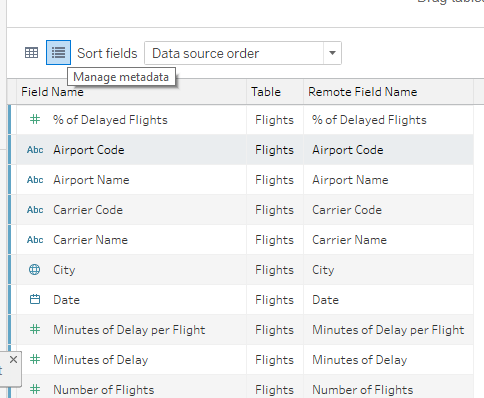Select the Minutes of Delay per Flight field name
The height and width of the screenshot is (398, 484).
(x=129, y=330)
